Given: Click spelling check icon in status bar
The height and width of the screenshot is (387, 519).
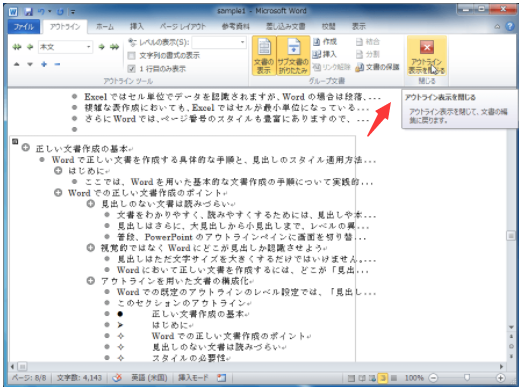Looking at the screenshot, I should [117, 378].
